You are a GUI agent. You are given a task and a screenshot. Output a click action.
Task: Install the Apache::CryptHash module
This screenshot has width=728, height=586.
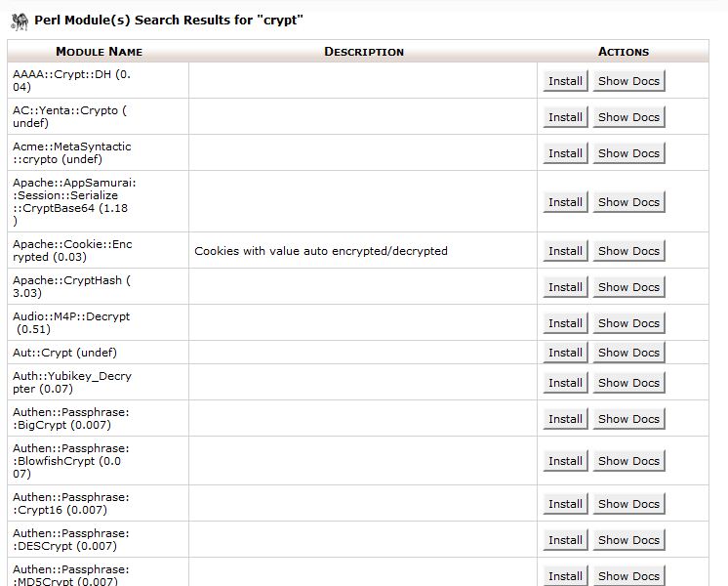pyautogui.click(x=565, y=287)
